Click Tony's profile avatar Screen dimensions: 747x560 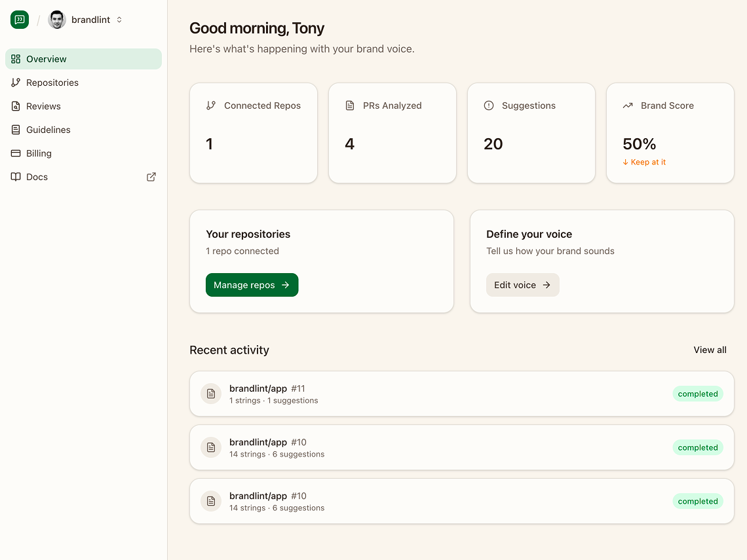click(x=56, y=20)
